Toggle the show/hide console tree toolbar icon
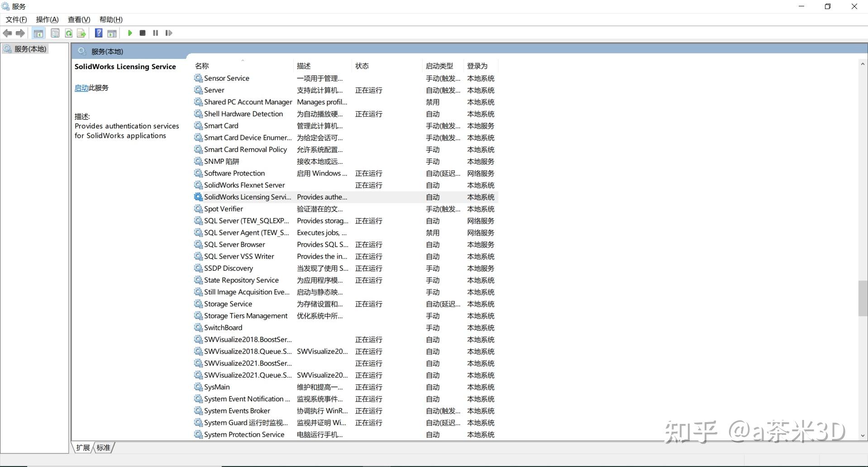Viewport: 868px width, 467px height. coord(38,33)
